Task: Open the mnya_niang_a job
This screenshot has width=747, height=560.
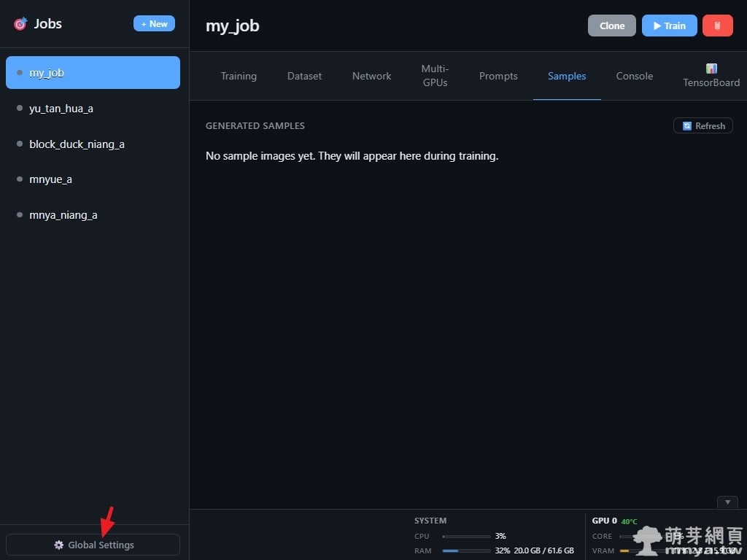Action: coord(63,215)
